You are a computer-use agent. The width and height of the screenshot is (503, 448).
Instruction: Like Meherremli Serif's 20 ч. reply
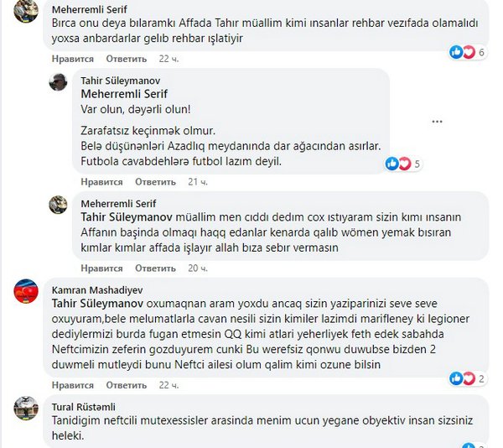(101, 268)
